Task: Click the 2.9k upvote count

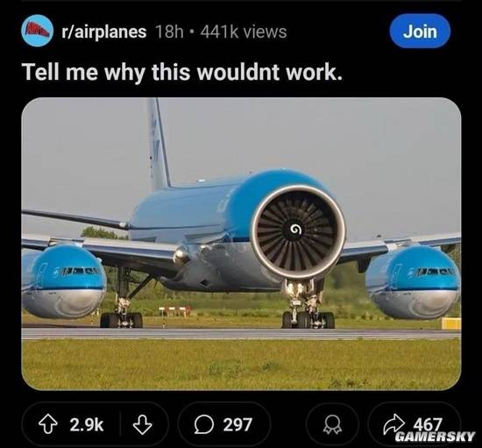Action: 87,424
